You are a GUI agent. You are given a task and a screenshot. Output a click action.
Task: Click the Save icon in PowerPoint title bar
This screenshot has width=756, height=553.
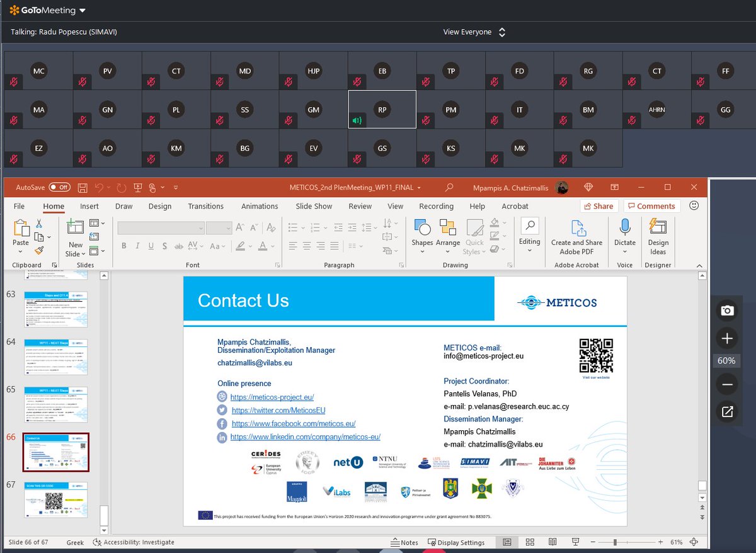[83, 188]
